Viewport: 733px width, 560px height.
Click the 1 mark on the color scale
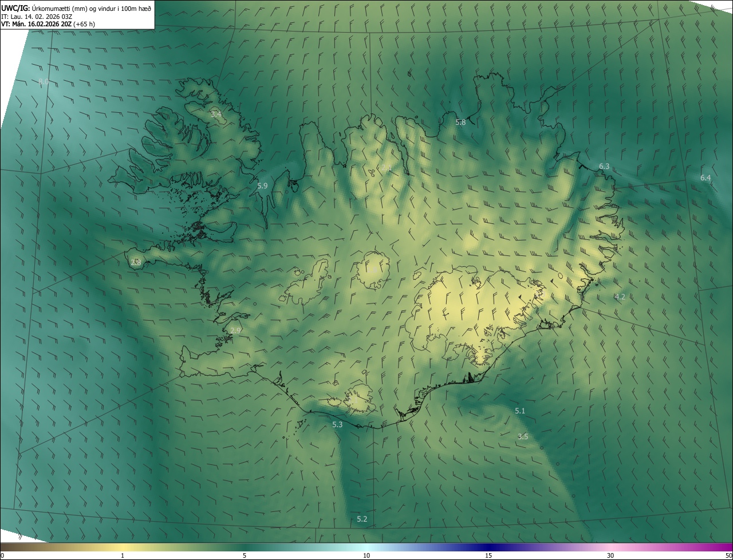click(123, 556)
